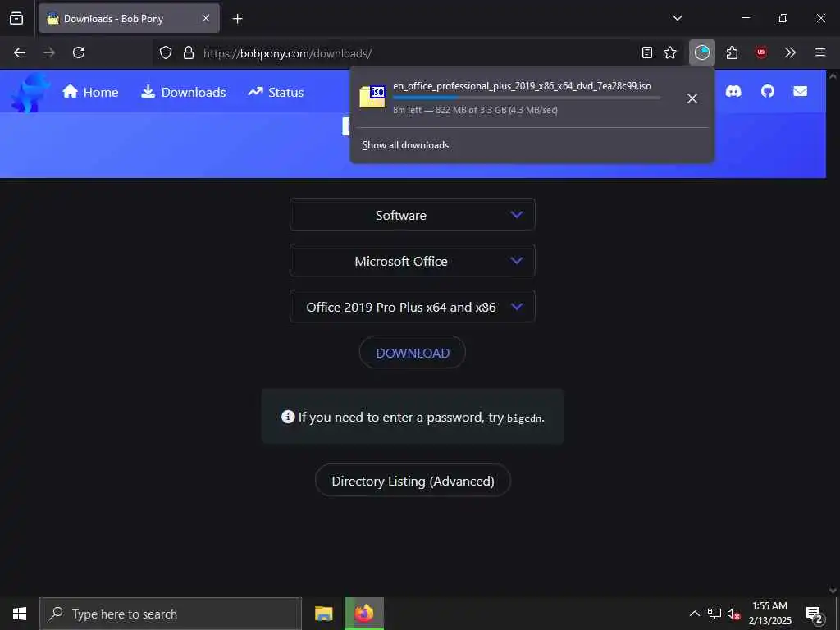This screenshot has width=840, height=630.
Task: Go to Home nav link
Action: click(x=90, y=92)
